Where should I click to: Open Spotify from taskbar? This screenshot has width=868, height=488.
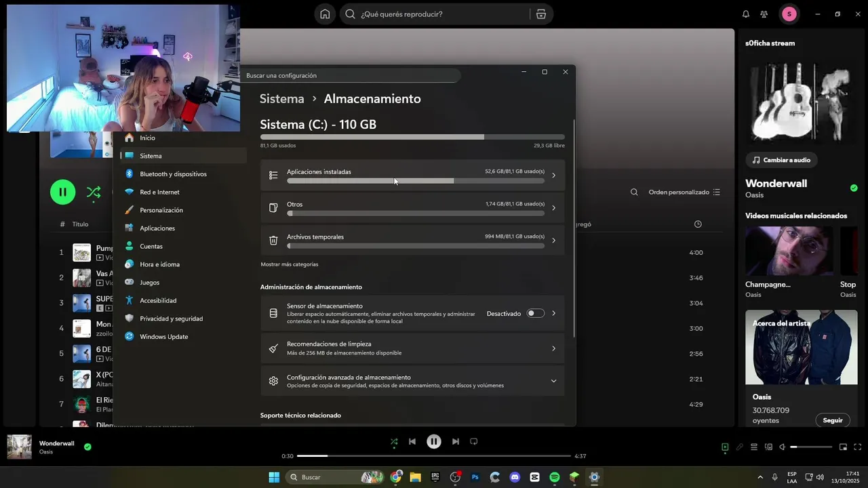554,477
